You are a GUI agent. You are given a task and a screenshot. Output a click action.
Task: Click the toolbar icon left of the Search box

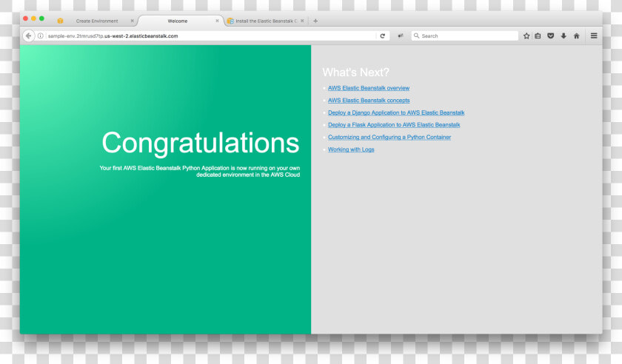point(401,36)
